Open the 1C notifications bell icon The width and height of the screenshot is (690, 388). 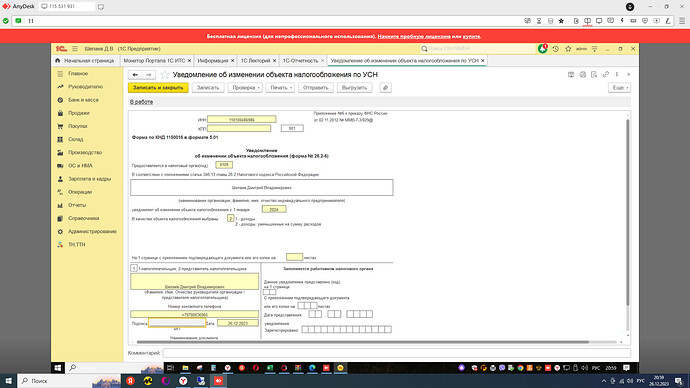point(543,49)
